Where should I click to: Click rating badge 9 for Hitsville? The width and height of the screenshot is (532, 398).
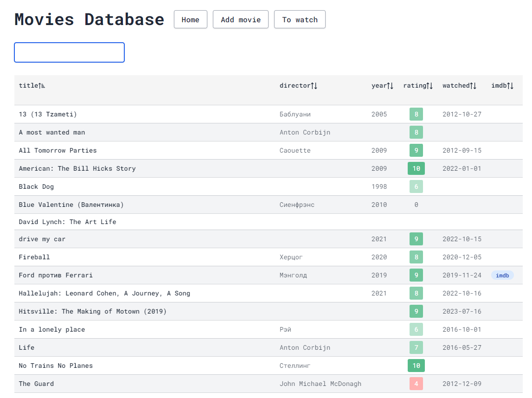(417, 311)
